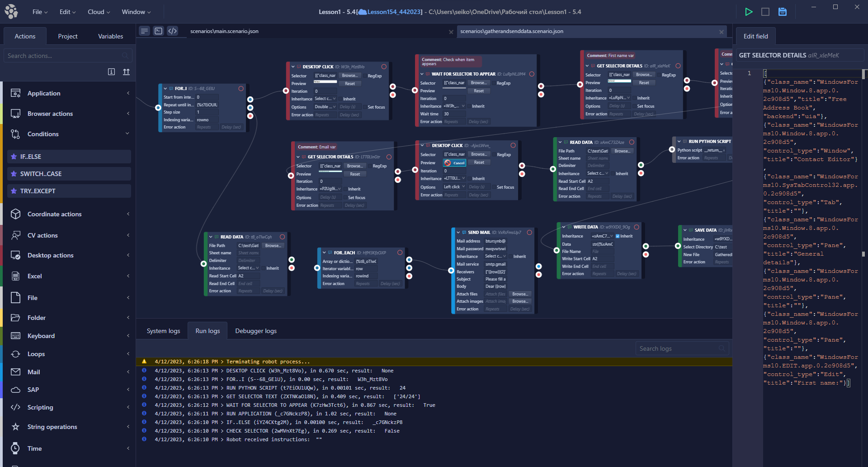The height and width of the screenshot is (467, 868).
Task: Switch to code view with the </> icon
Action: (172, 31)
